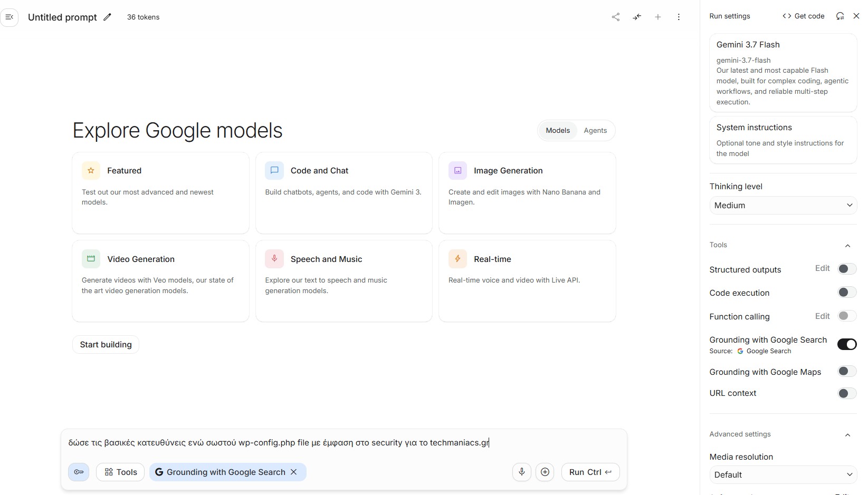This screenshot has height=495, width=868.
Task: Open the Code and Chat card
Action: (344, 193)
